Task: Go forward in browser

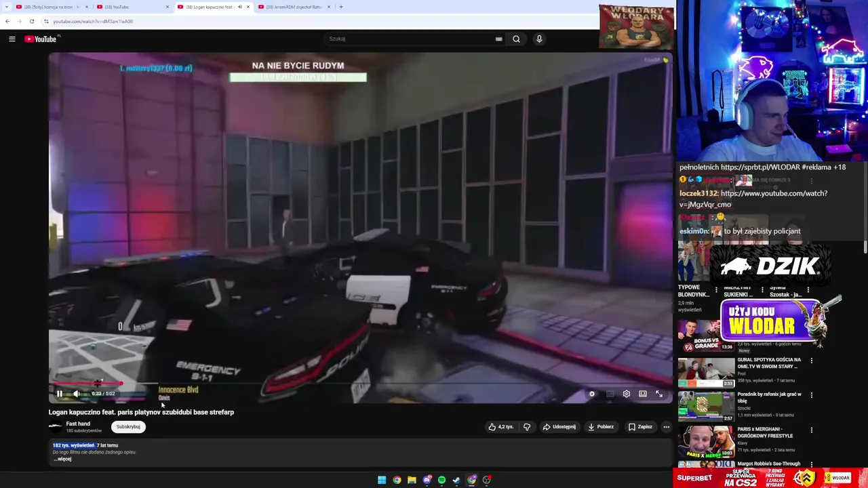Action: tap(19, 22)
